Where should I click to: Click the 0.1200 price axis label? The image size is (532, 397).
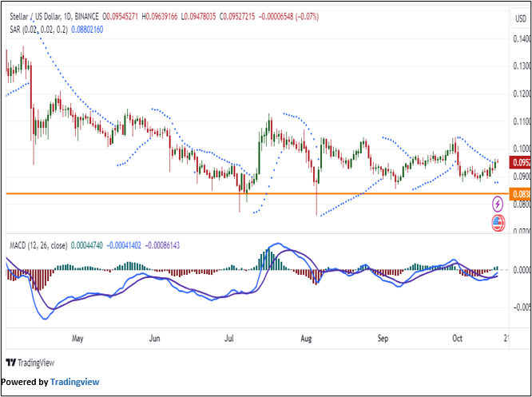522,93
